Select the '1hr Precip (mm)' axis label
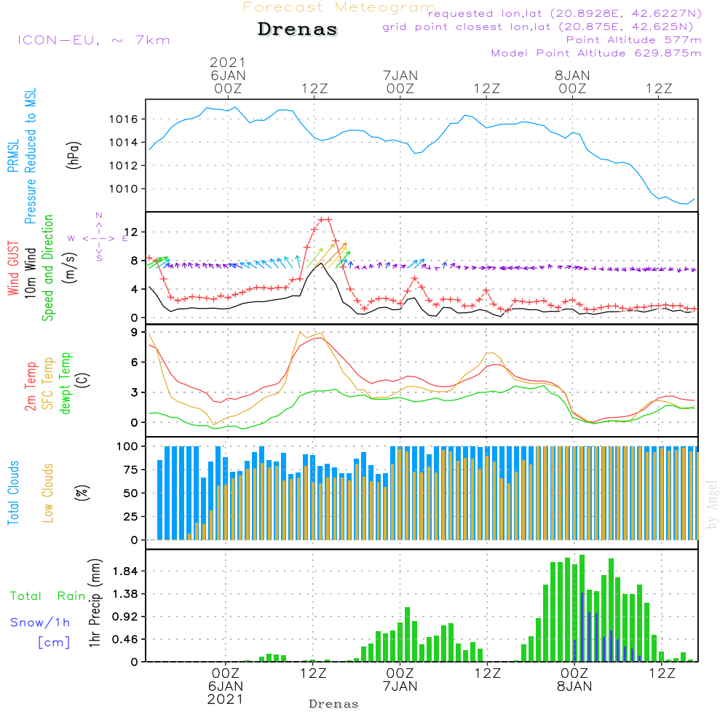Image resolution: width=728 pixels, height=728 pixels. pos(95,603)
